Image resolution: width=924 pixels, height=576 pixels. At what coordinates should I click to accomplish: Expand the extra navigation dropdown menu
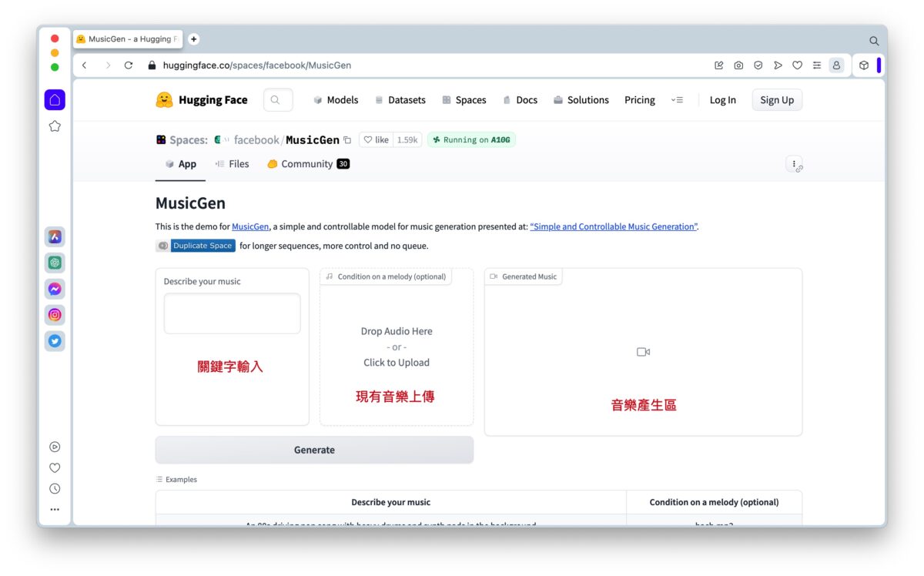(x=677, y=100)
